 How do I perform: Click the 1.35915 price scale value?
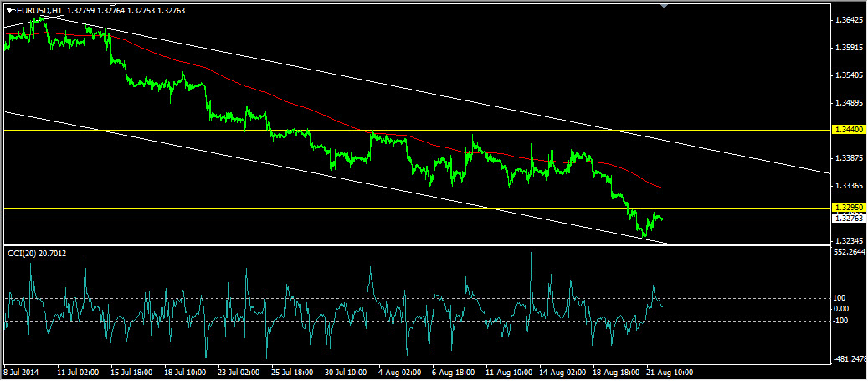point(848,48)
